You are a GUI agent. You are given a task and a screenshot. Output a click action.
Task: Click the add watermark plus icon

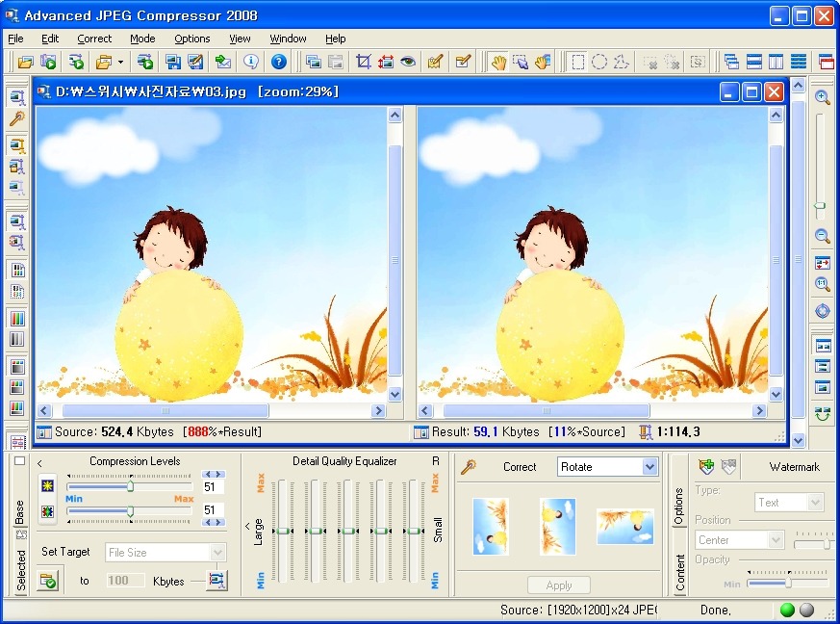tap(706, 467)
